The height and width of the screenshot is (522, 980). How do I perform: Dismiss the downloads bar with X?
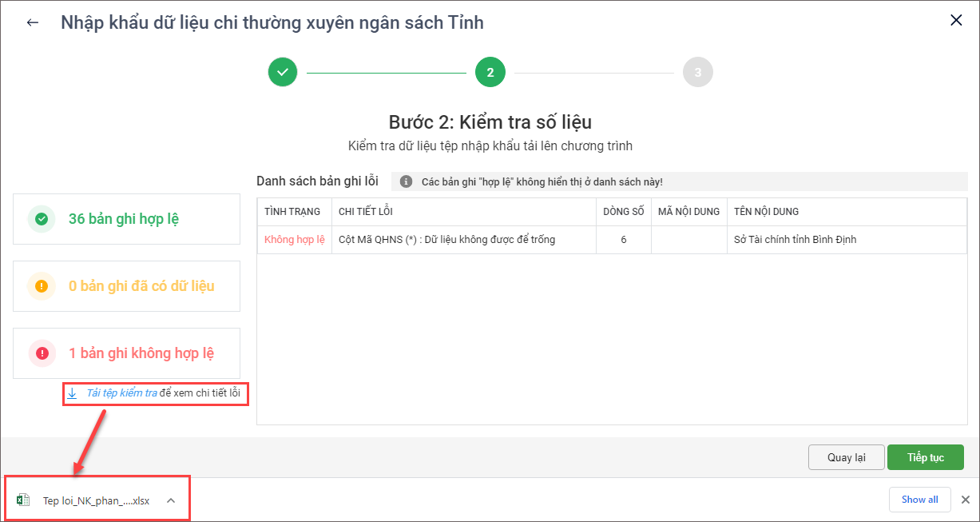pos(965,500)
